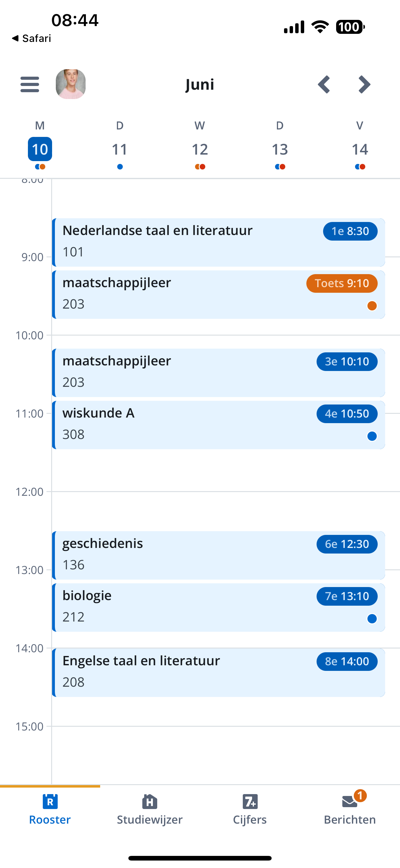Viewport: 400px width, 868px height.
Task: Open Nederlandse taal en literatuur lesson
Action: point(219,242)
